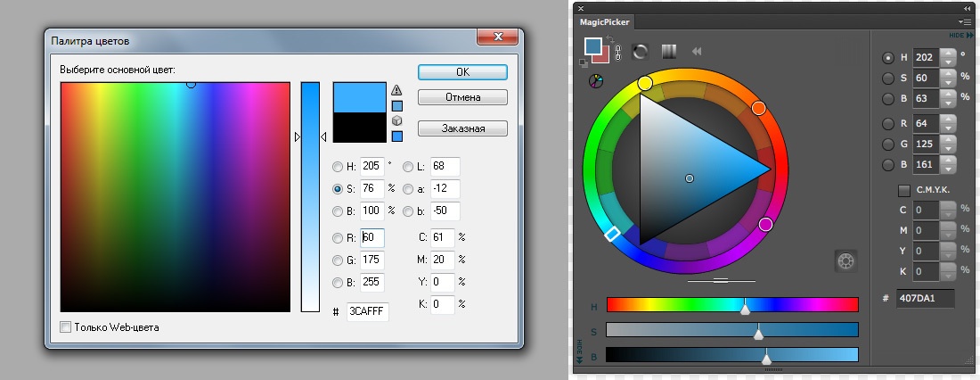This screenshot has width=980, height=380.
Task: Increase the MagicPicker R value of 64
Action: (949, 119)
